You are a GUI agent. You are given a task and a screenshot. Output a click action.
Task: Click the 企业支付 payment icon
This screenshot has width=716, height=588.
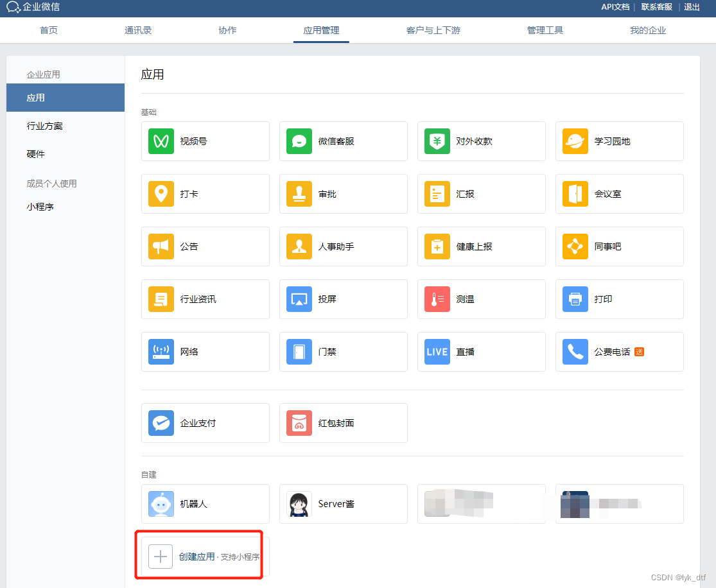pyautogui.click(x=161, y=423)
